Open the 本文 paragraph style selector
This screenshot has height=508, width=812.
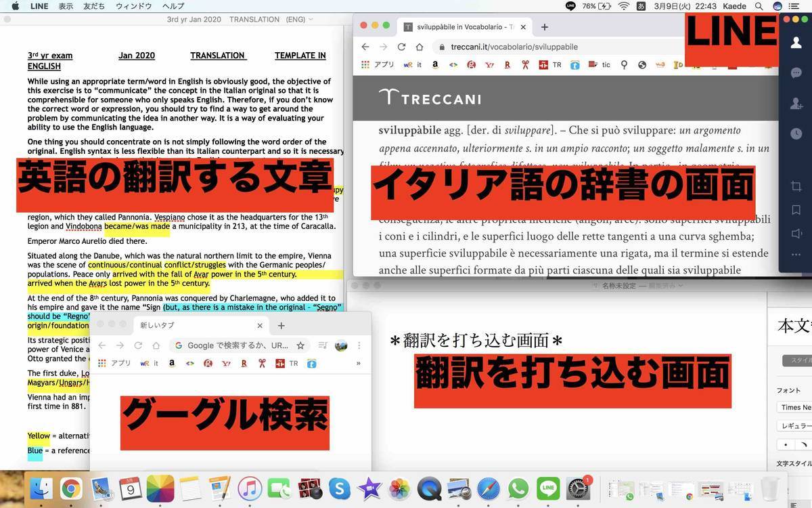click(794, 326)
